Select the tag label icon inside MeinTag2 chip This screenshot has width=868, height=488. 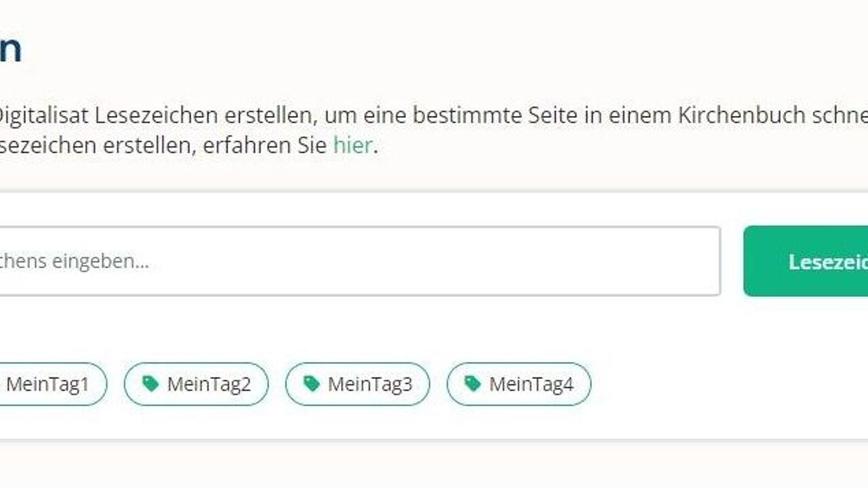(x=151, y=384)
